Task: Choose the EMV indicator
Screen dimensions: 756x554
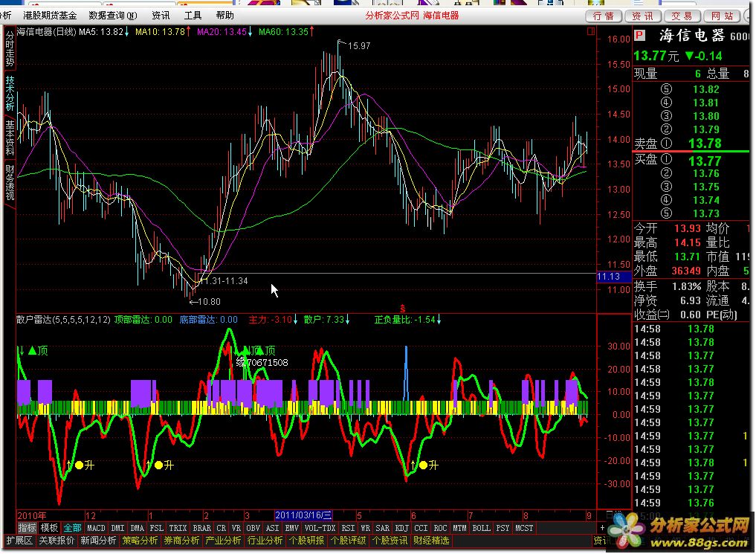Action: 291,528
